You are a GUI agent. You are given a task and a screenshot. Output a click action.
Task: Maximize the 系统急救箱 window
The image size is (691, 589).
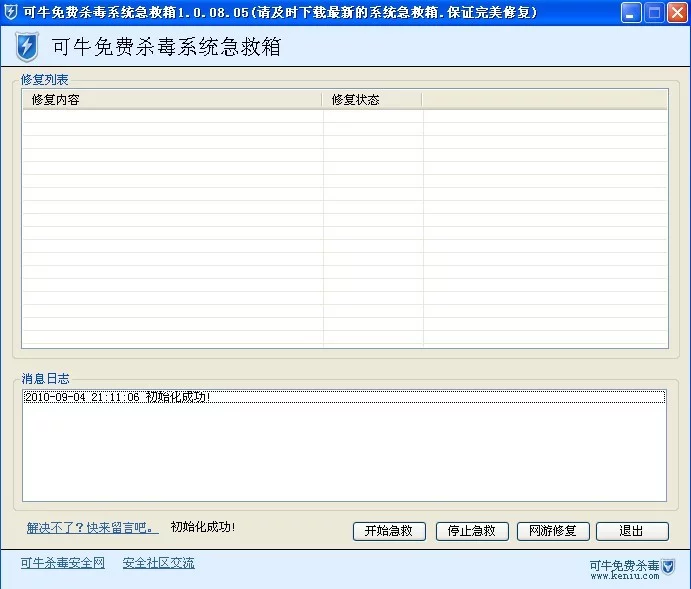(x=654, y=12)
